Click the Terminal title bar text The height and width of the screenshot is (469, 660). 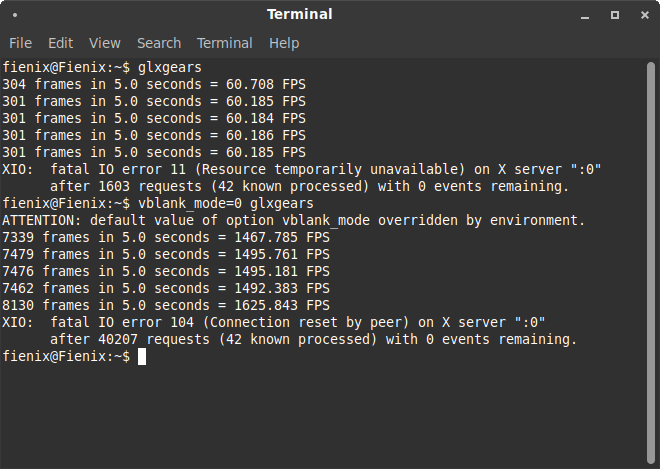pos(299,15)
